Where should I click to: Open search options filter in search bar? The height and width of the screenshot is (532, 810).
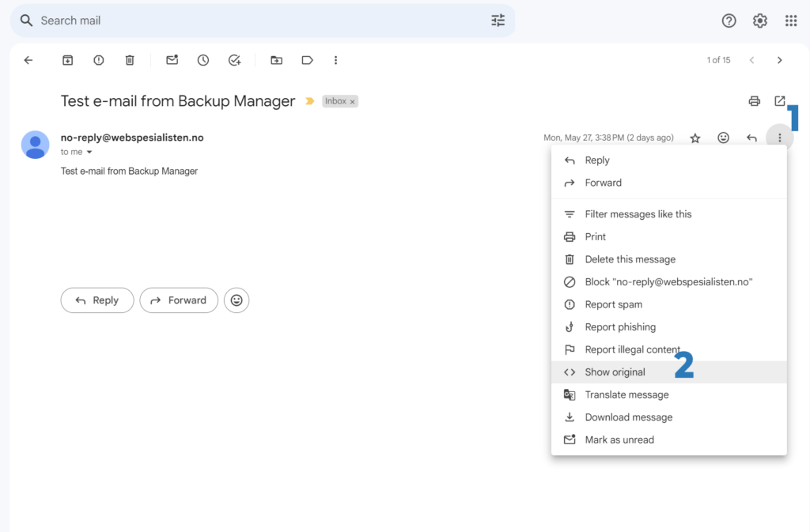pyautogui.click(x=498, y=21)
